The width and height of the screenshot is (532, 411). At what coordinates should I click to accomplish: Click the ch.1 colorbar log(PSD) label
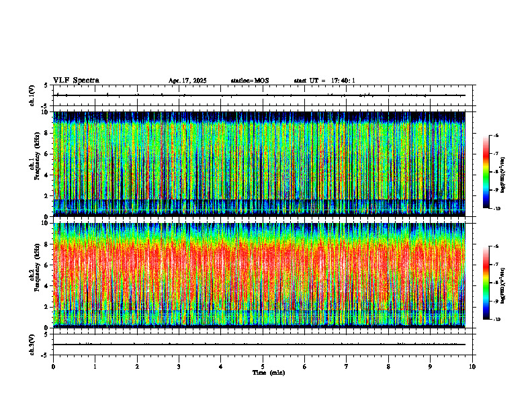[504, 175]
